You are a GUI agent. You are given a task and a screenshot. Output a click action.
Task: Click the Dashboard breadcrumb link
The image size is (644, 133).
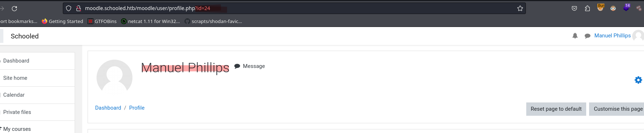[x=108, y=108]
